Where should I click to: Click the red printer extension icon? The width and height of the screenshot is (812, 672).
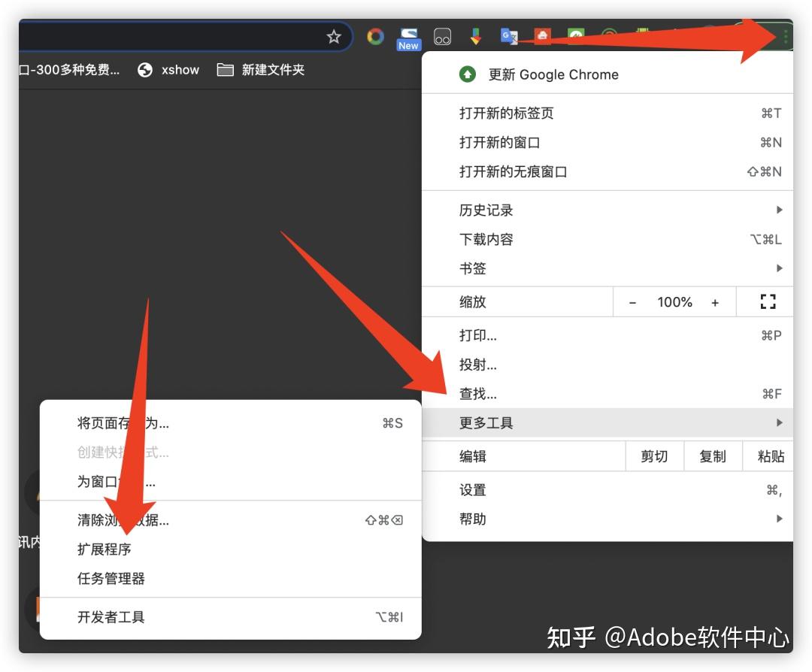(x=542, y=36)
